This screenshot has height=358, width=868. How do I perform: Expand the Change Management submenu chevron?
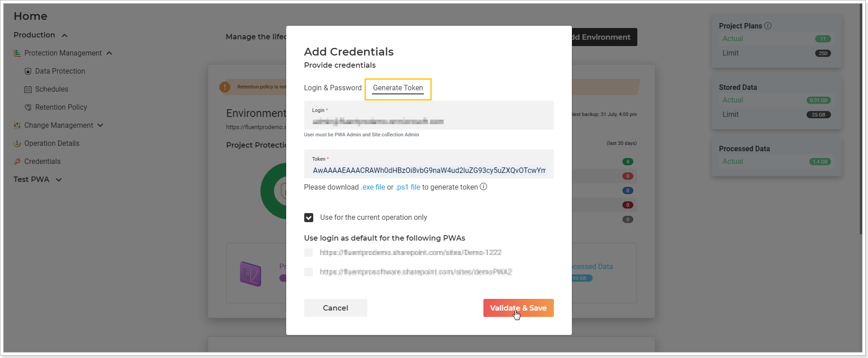pos(100,125)
